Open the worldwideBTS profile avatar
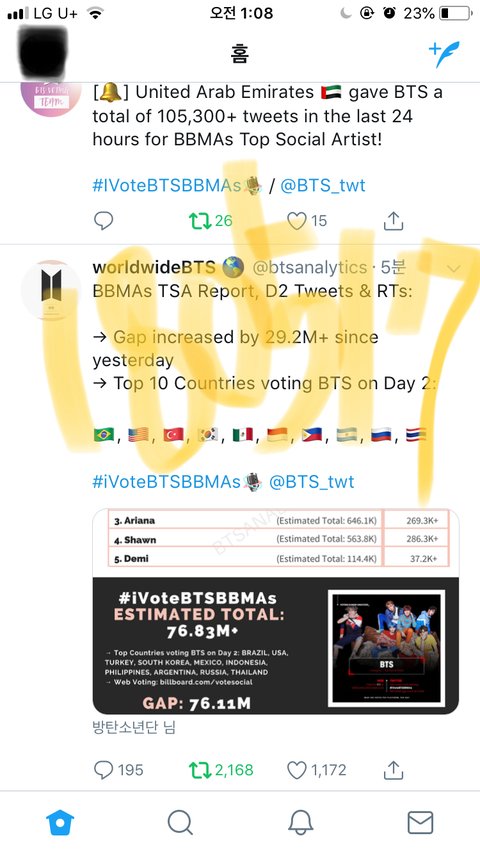Screen dimensions: 480x854 51,290
